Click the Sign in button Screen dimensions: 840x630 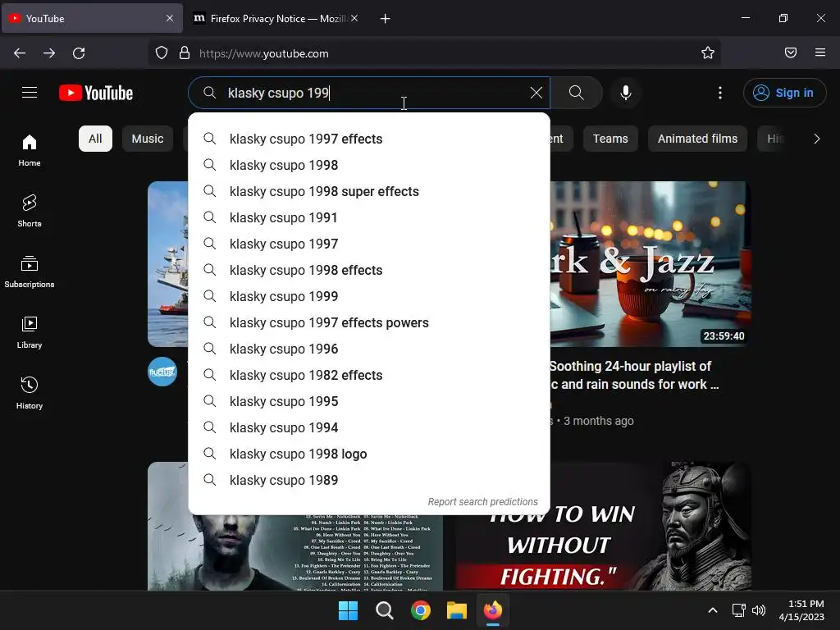785,93
